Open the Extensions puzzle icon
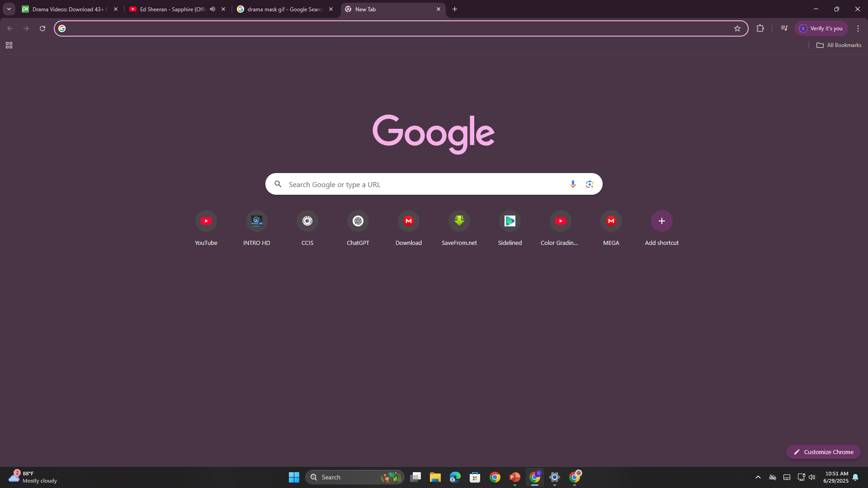Viewport: 868px width, 488px height. (x=760, y=28)
